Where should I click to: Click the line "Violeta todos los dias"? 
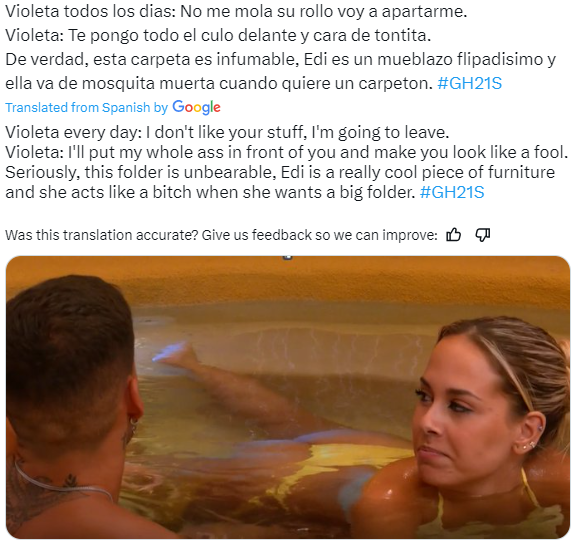click(236, 12)
